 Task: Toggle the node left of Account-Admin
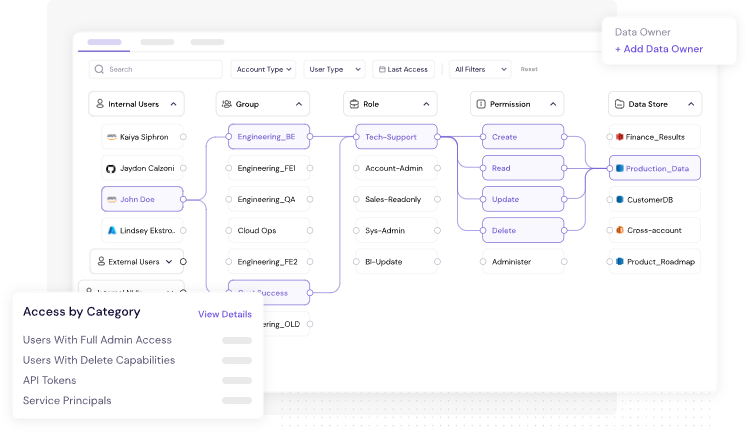tap(356, 168)
